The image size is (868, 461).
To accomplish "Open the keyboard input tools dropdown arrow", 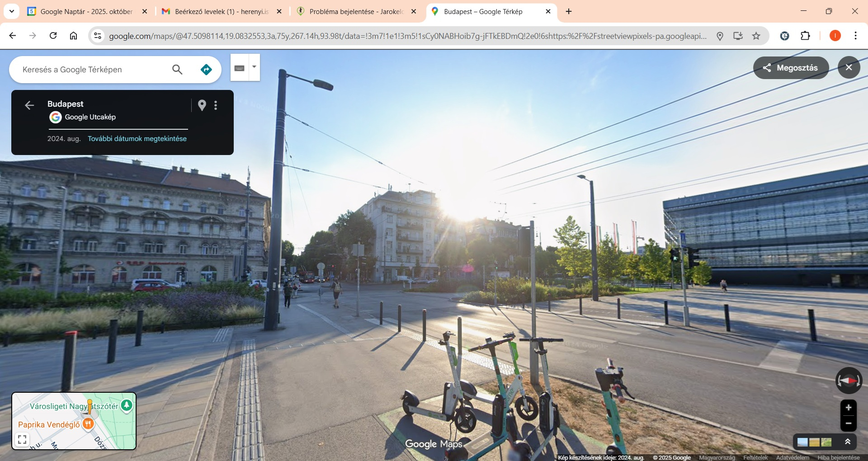I will click(x=255, y=67).
